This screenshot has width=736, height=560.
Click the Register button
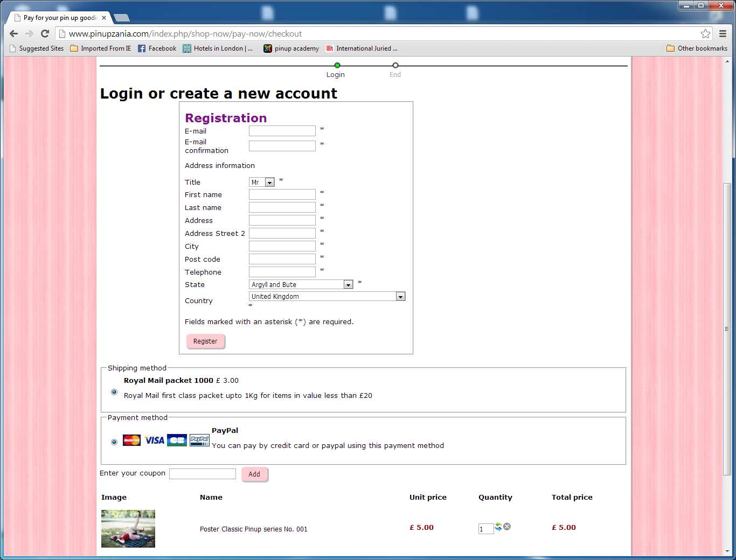tap(205, 341)
